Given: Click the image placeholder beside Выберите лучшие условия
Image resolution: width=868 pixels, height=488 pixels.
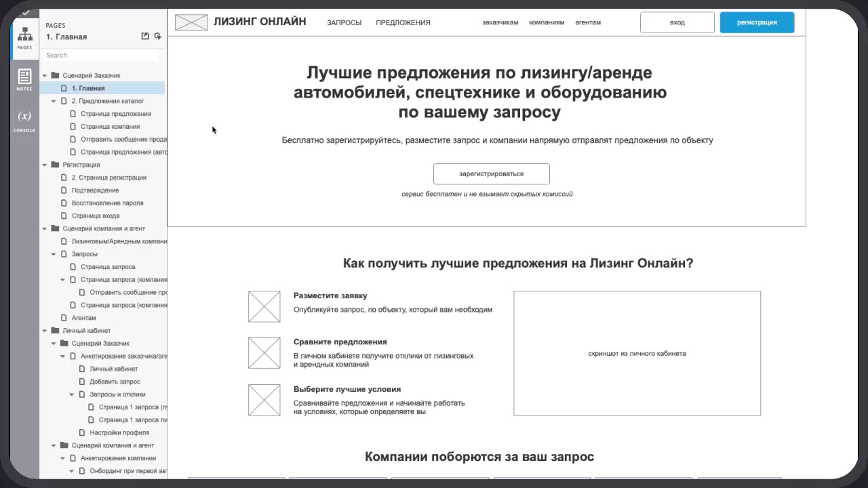Looking at the screenshot, I should pyautogui.click(x=264, y=400).
